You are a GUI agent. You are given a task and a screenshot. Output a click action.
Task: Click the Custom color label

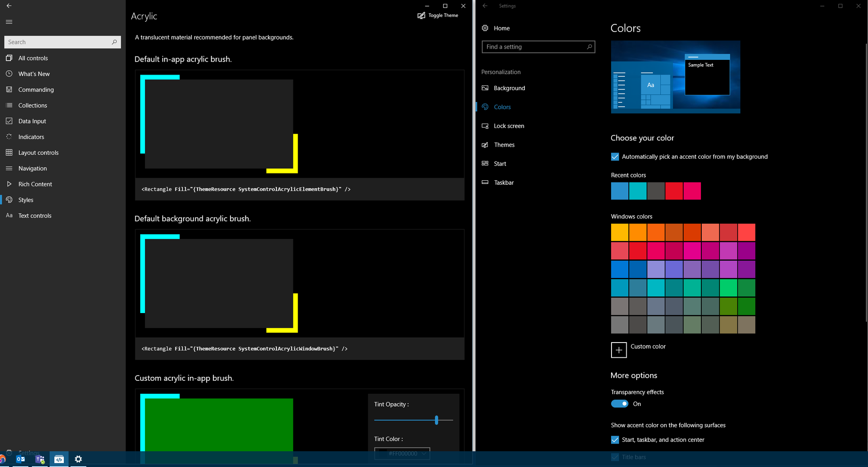point(648,346)
